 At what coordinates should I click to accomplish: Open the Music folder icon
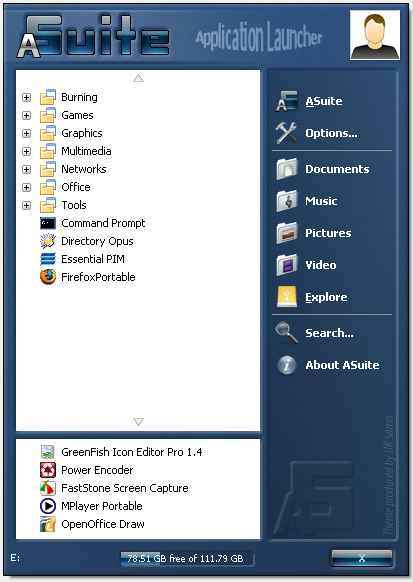click(286, 201)
